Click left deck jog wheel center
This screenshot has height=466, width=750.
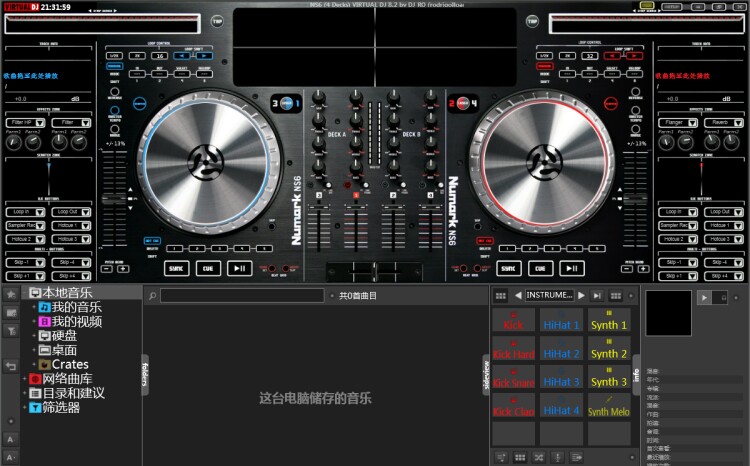(206, 163)
